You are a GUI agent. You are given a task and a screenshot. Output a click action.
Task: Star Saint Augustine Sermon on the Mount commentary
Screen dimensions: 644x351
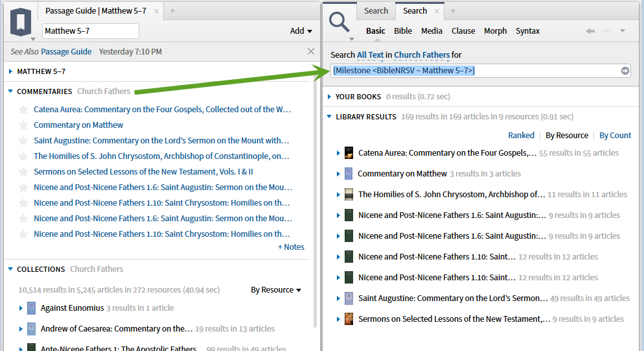pyautogui.click(x=23, y=141)
